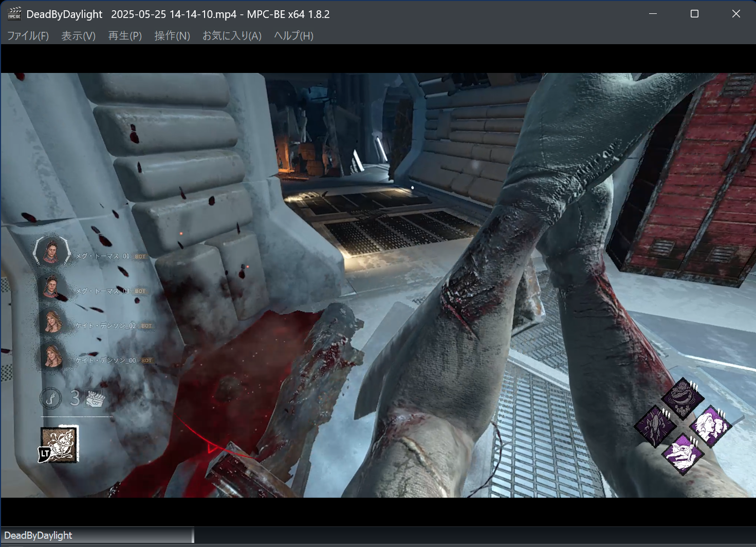Select the killer power icon with LT prompt

coord(58,445)
